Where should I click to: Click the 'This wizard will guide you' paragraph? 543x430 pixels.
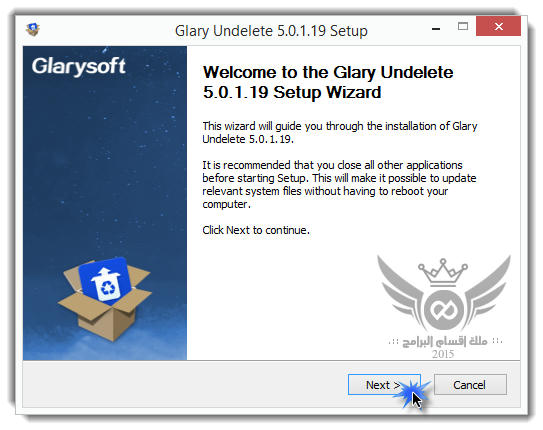tap(340, 132)
